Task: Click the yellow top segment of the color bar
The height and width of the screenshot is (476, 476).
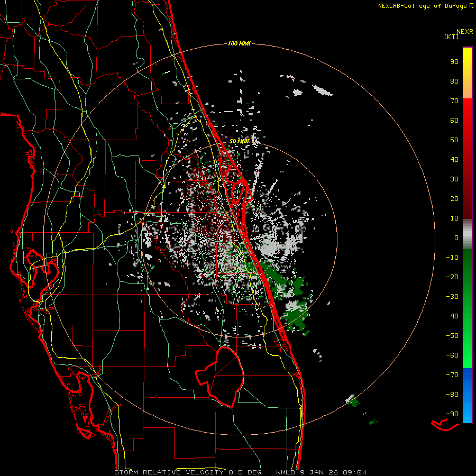Action: pyautogui.click(x=467, y=73)
